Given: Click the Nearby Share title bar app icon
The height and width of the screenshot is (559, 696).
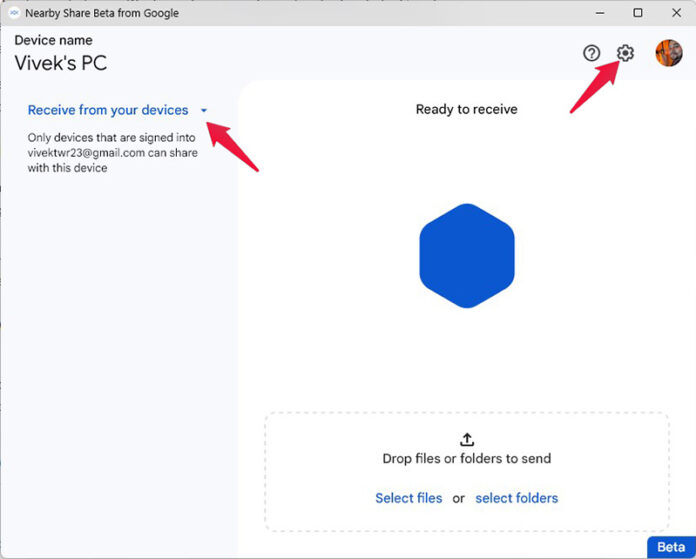Looking at the screenshot, I should 14,13.
